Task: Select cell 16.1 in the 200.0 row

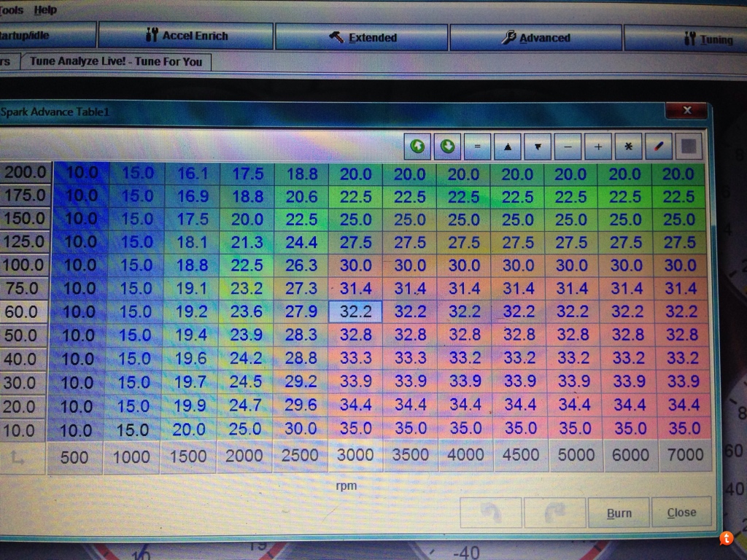Action: [x=193, y=174]
